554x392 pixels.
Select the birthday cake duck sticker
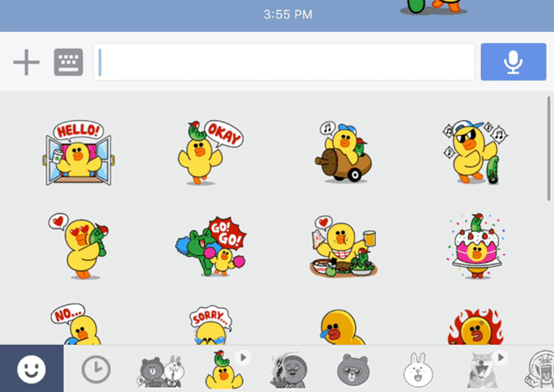click(476, 244)
